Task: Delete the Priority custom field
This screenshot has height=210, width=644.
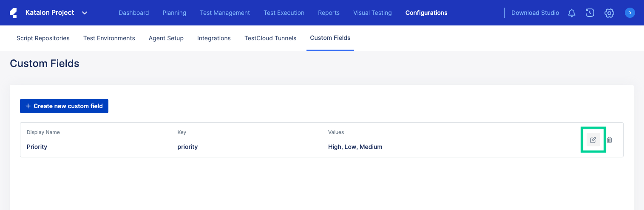Action: [609, 140]
